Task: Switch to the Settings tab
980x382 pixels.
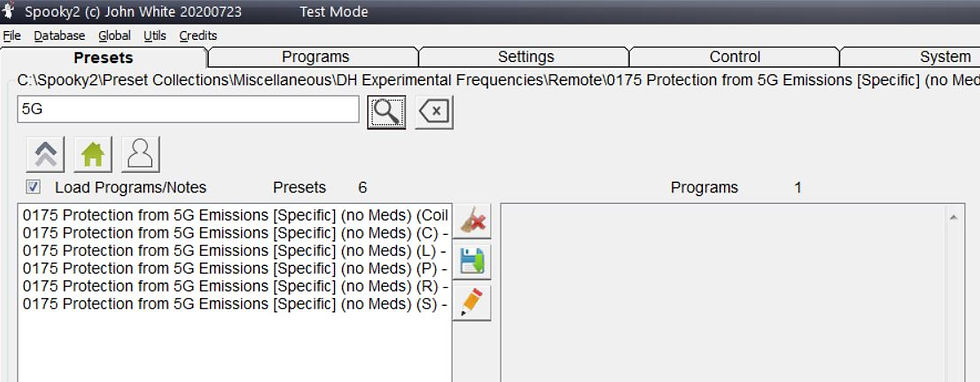Action: [526, 57]
